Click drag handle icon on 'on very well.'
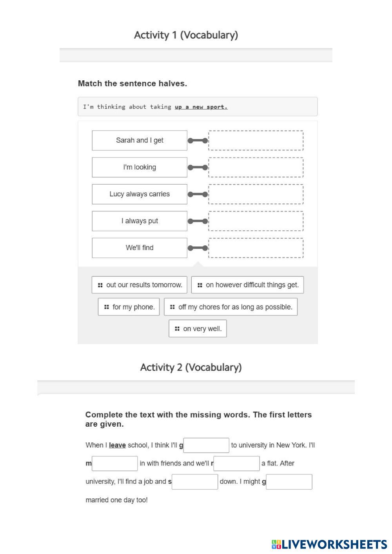The height and width of the screenshot is (554, 392). point(177,329)
